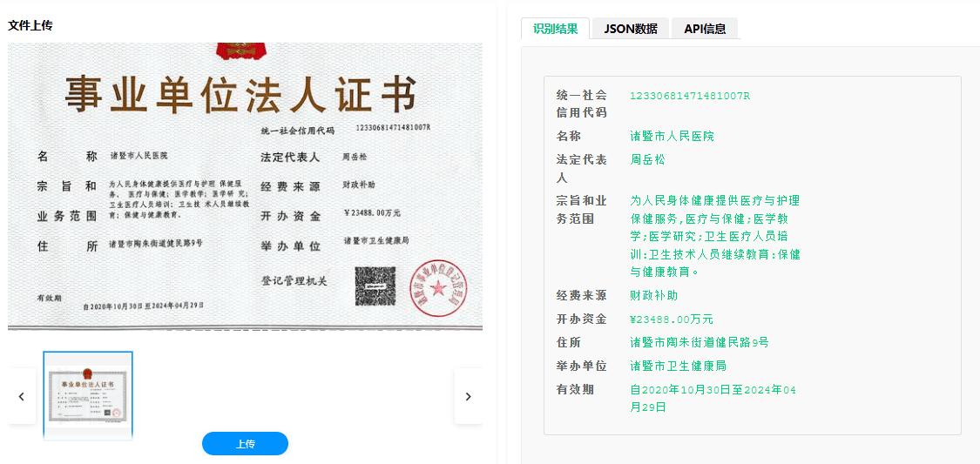Open the JSON数据 tab
This screenshot has width=980, height=464.
pyautogui.click(x=631, y=29)
